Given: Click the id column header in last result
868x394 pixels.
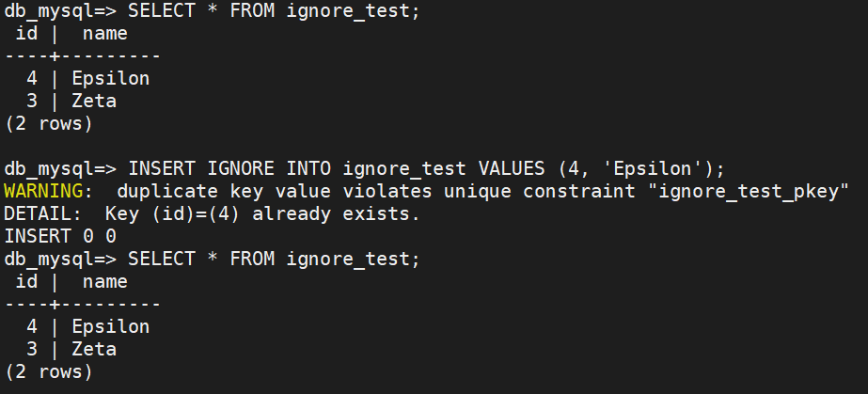Looking at the screenshot, I should [x=27, y=281].
